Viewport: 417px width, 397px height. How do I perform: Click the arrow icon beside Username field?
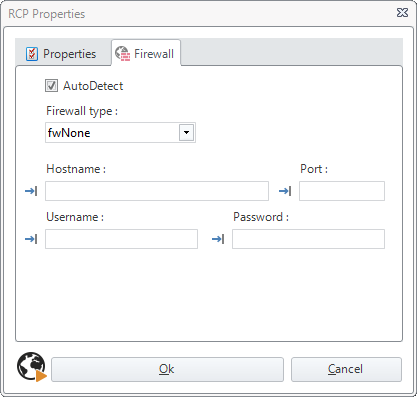tap(31, 239)
